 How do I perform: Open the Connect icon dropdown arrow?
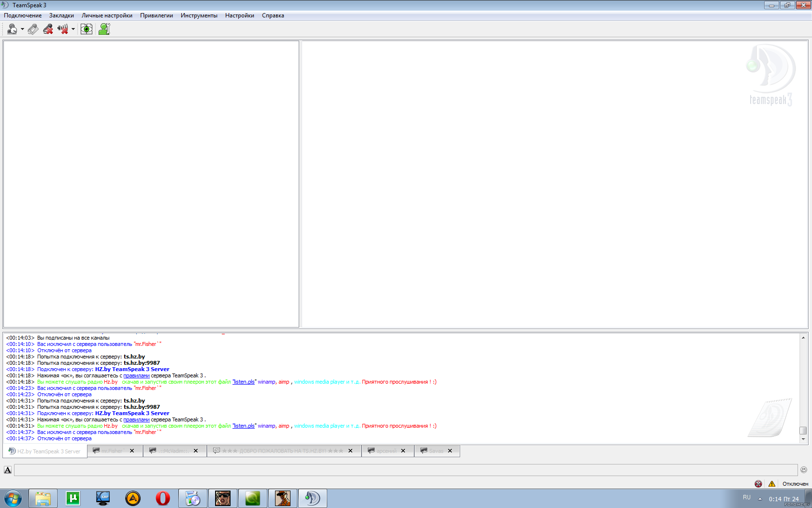click(22, 29)
